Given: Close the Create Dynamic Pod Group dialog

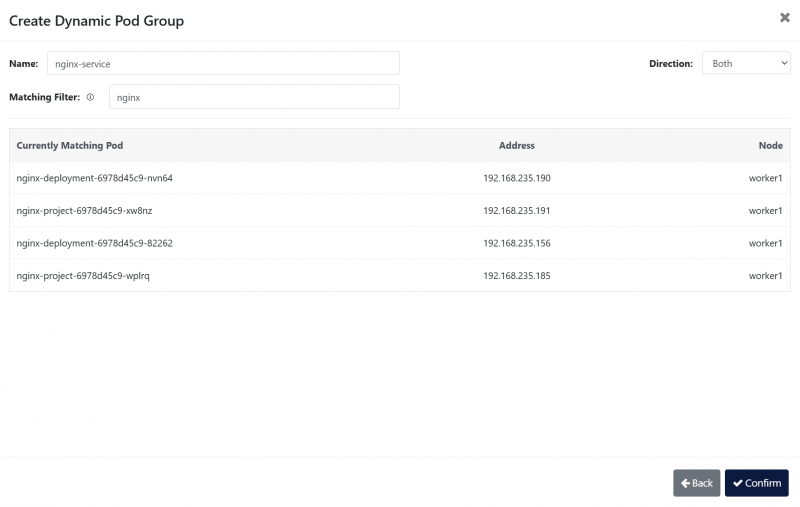Looking at the screenshot, I should tap(784, 18).
